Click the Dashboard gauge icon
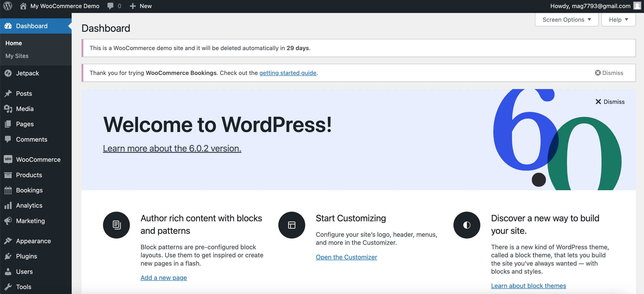 pos(8,26)
